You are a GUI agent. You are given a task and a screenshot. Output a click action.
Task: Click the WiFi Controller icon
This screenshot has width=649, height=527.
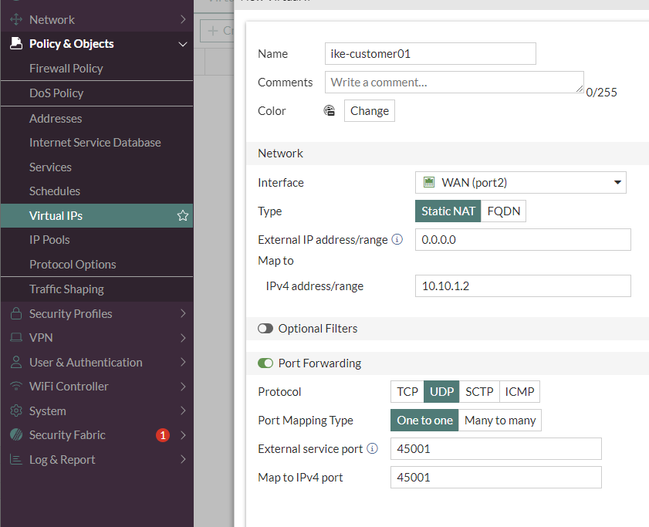coord(16,387)
